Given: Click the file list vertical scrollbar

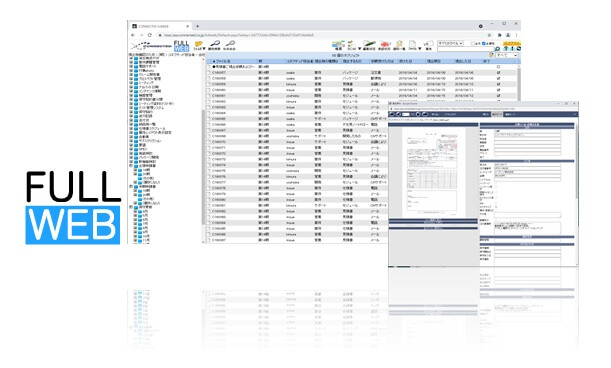Looking at the screenshot, I should click(519, 84).
